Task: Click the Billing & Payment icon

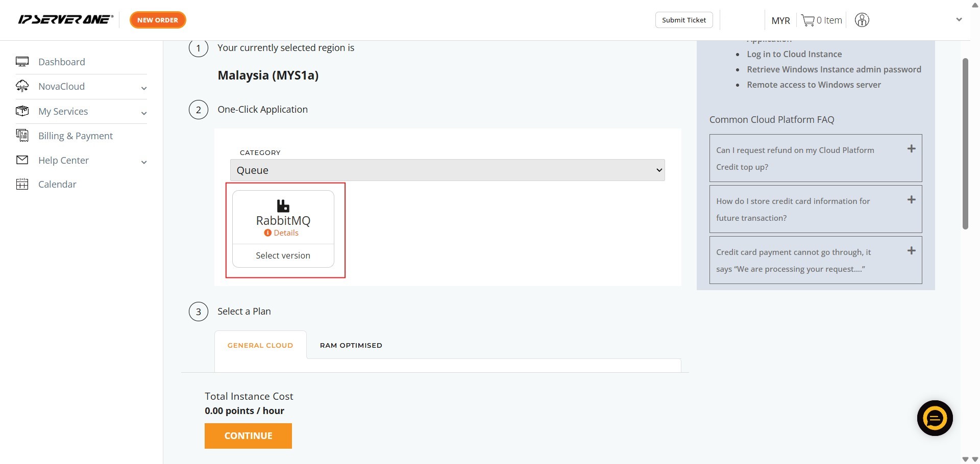Action: coord(22,136)
